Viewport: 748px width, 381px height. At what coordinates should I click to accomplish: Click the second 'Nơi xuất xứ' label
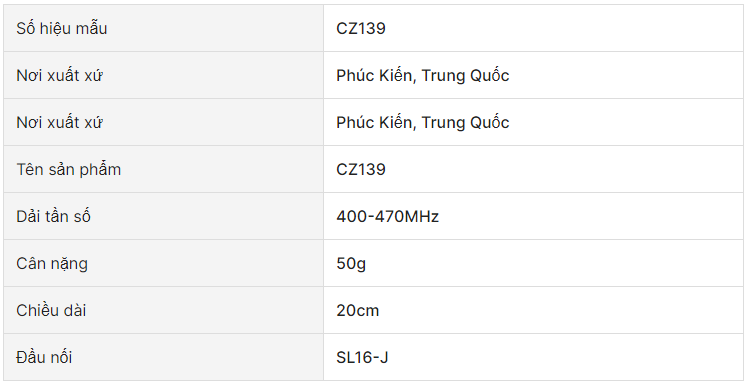59,123
